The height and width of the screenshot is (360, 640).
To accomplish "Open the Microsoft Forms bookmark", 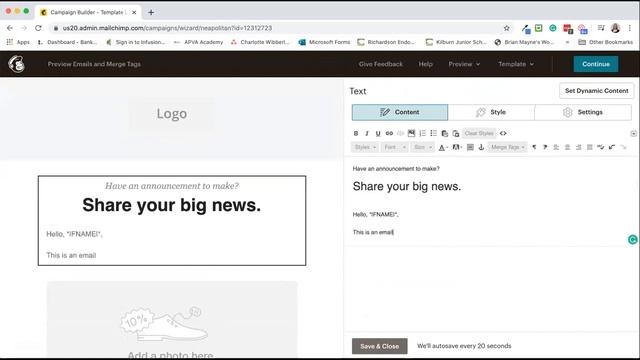I will pos(324,42).
